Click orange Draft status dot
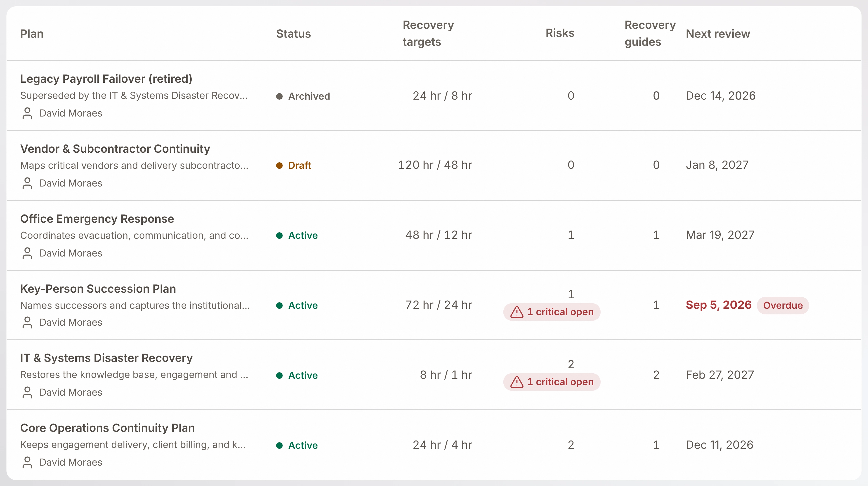The image size is (868, 486). click(x=279, y=166)
